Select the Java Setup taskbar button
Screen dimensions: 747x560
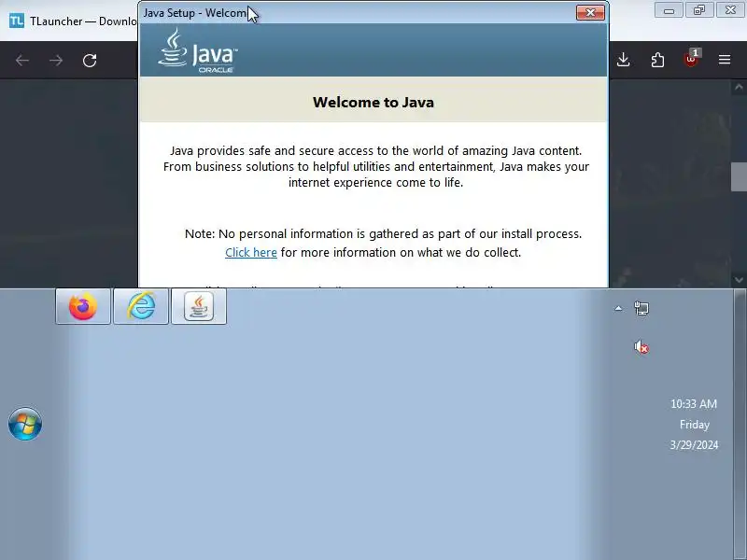pos(199,306)
